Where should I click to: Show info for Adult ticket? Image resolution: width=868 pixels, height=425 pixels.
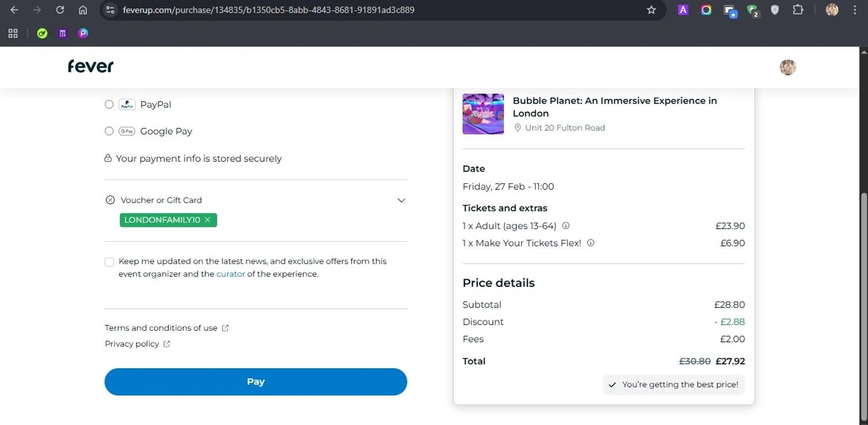[x=566, y=226]
